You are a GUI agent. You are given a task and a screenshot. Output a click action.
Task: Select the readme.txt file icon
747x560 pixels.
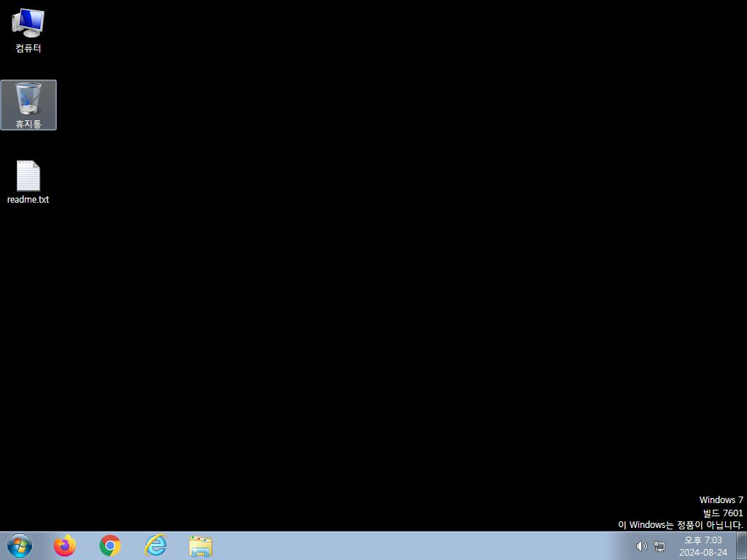click(28, 182)
